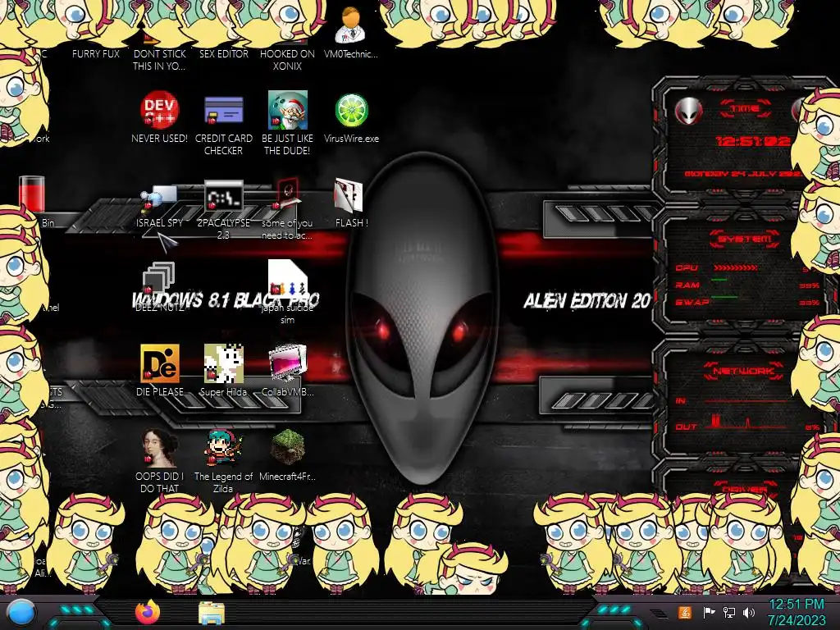This screenshot has height=630, width=840.
Task: Click the IN traffic row in NETWORK gadget
Action: click(x=733, y=400)
